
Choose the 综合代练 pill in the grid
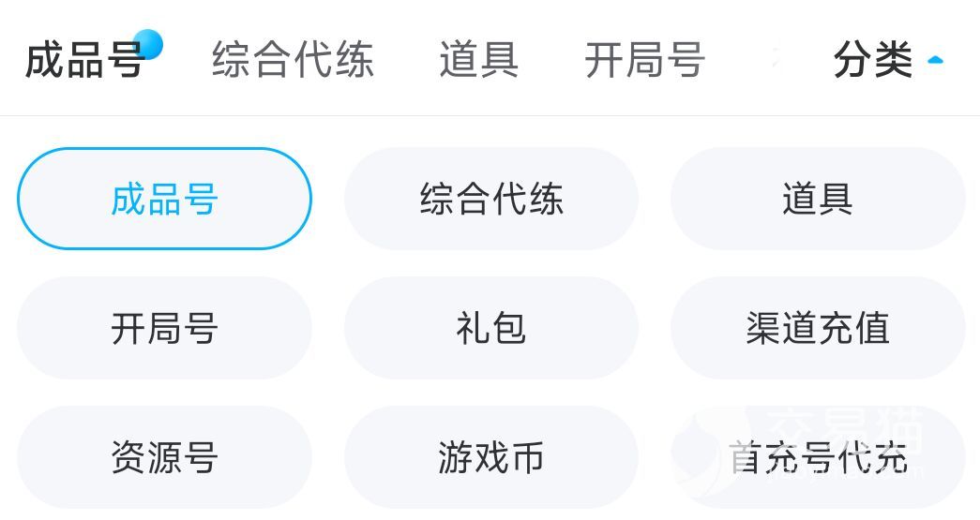[x=490, y=199]
